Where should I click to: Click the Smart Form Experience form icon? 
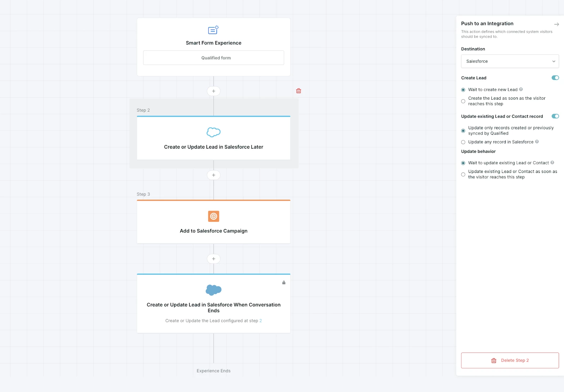click(x=213, y=30)
